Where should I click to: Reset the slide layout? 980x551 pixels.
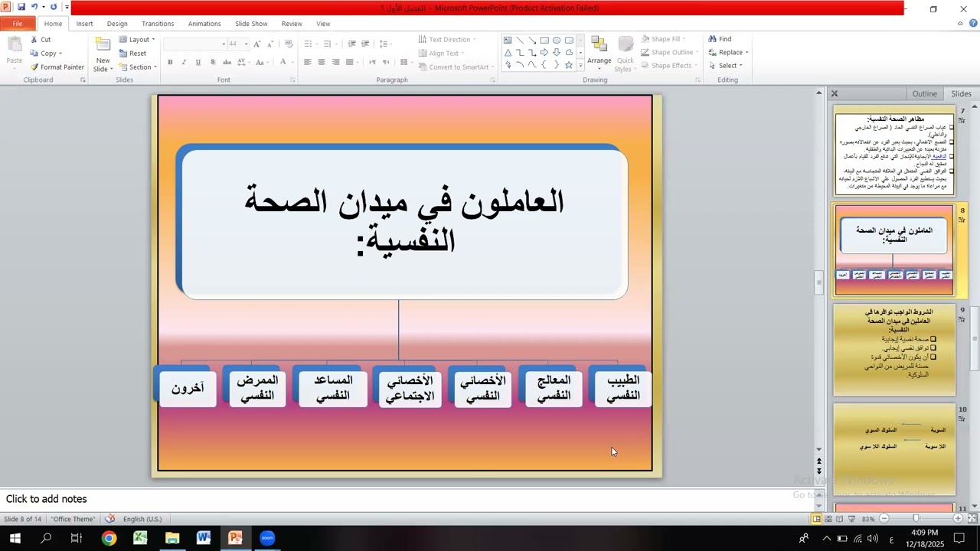pyautogui.click(x=132, y=54)
